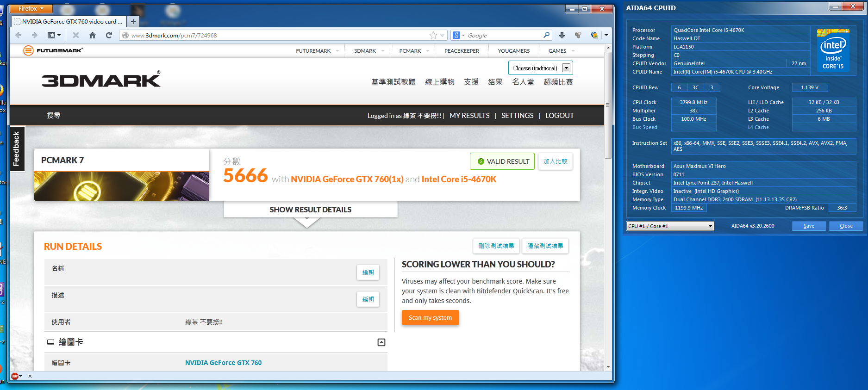Open 線上購物 navigation link
This screenshot has height=390, width=868.
440,82
